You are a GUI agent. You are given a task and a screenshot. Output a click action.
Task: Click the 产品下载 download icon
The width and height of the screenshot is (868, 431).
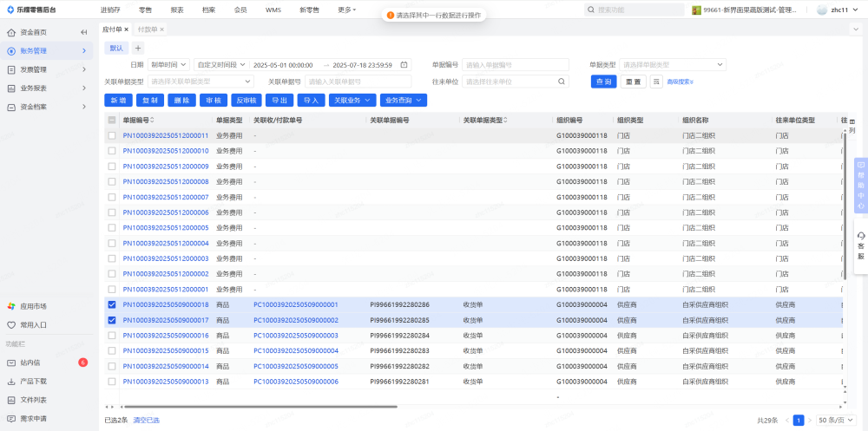click(x=11, y=382)
